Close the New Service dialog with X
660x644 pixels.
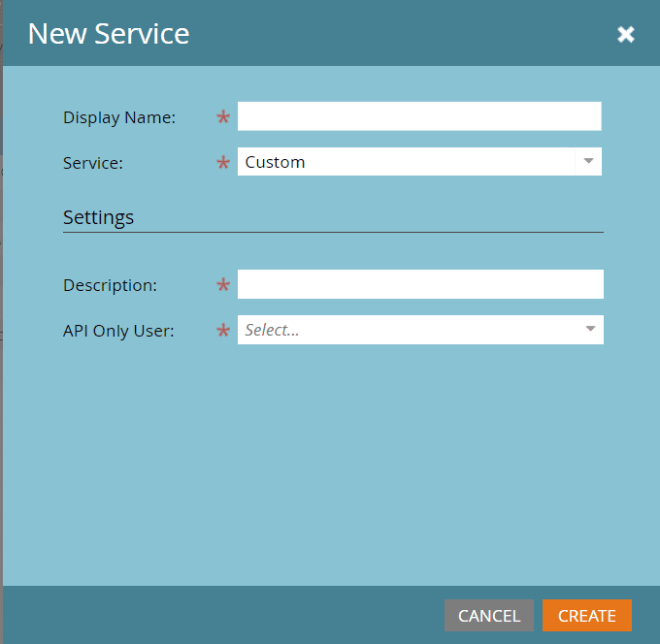tap(626, 35)
